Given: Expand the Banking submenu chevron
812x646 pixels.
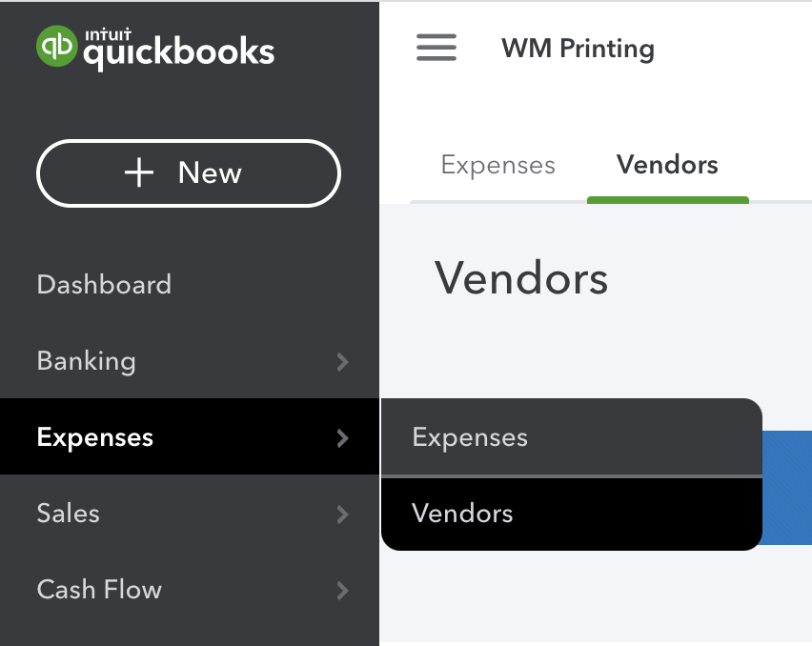Looking at the screenshot, I should point(342,361).
